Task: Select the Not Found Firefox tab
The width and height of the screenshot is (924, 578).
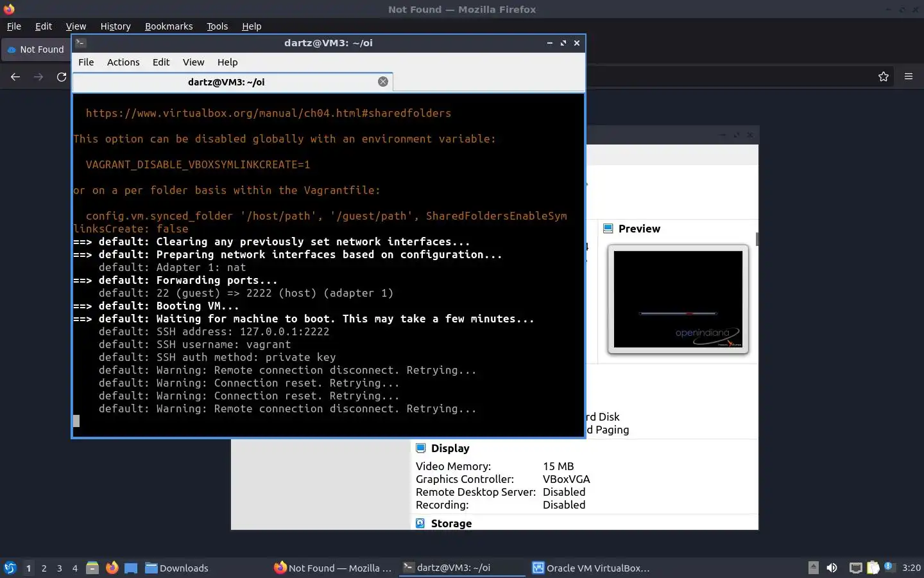Action: (x=36, y=49)
